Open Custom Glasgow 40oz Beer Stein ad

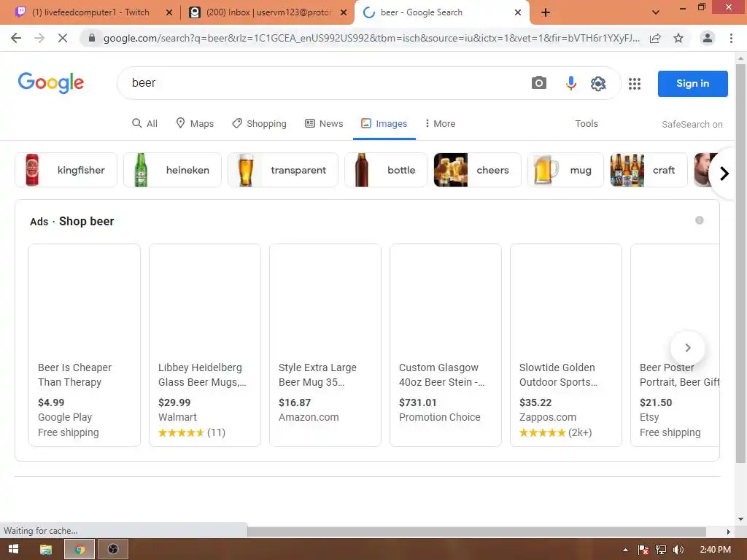pyautogui.click(x=446, y=345)
